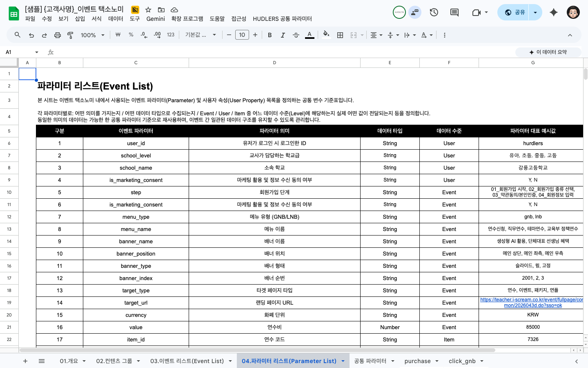Screen dimensions: 588x368
Task: Open the 서식 menu
Action: [96, 19]
